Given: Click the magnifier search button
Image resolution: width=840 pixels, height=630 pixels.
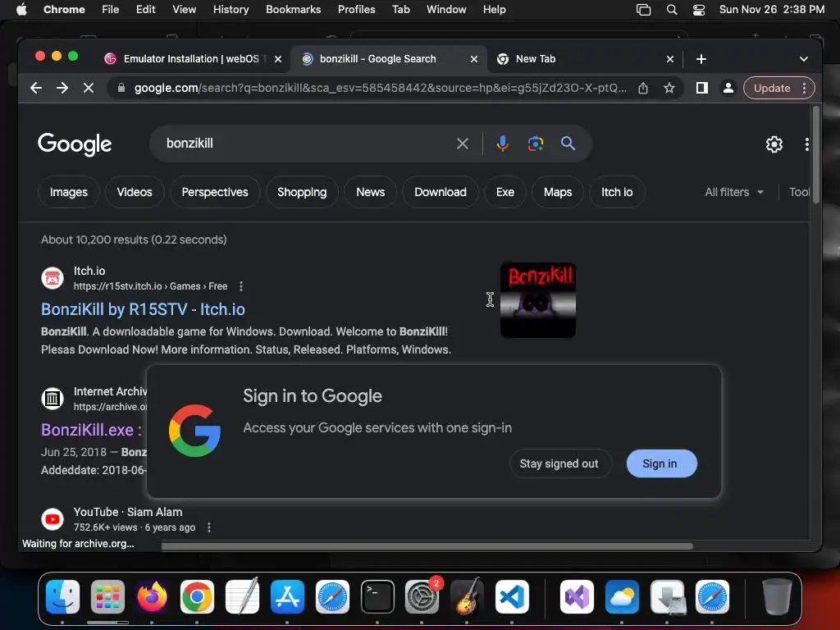Looking at the screenshot, I should pos(568,143).
